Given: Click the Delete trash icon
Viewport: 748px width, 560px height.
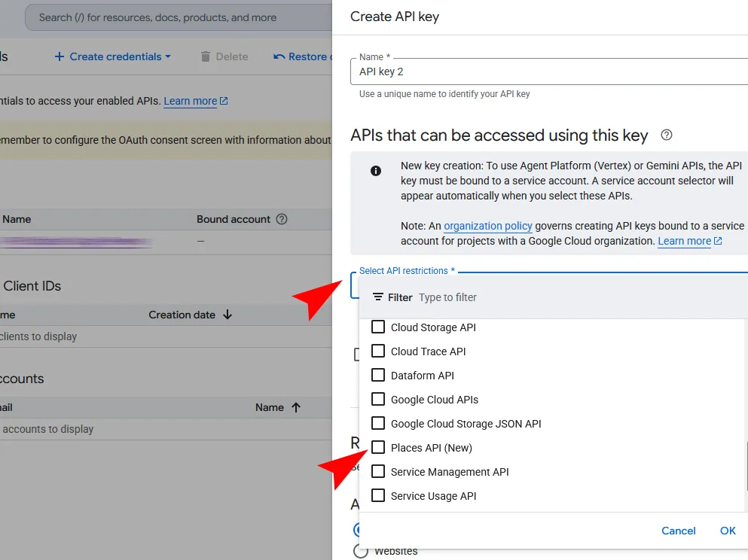Looking at the screenshot, I should click(205, 56).
